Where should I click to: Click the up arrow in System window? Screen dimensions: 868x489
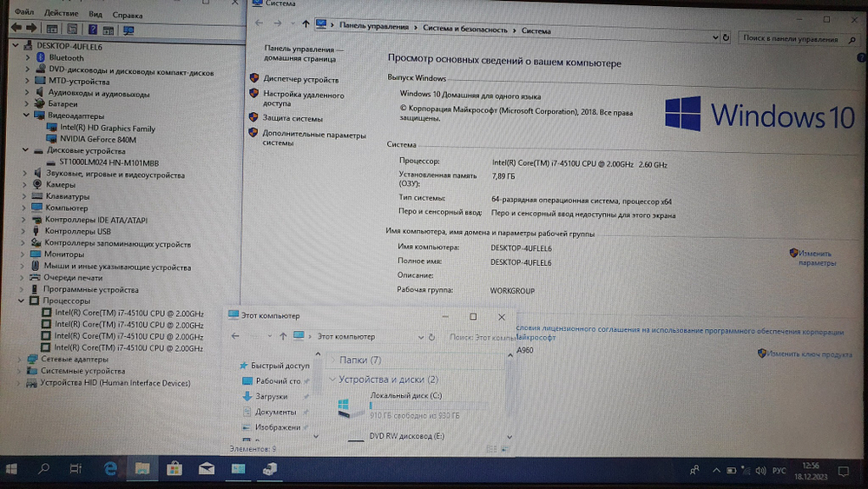(306, 23)
